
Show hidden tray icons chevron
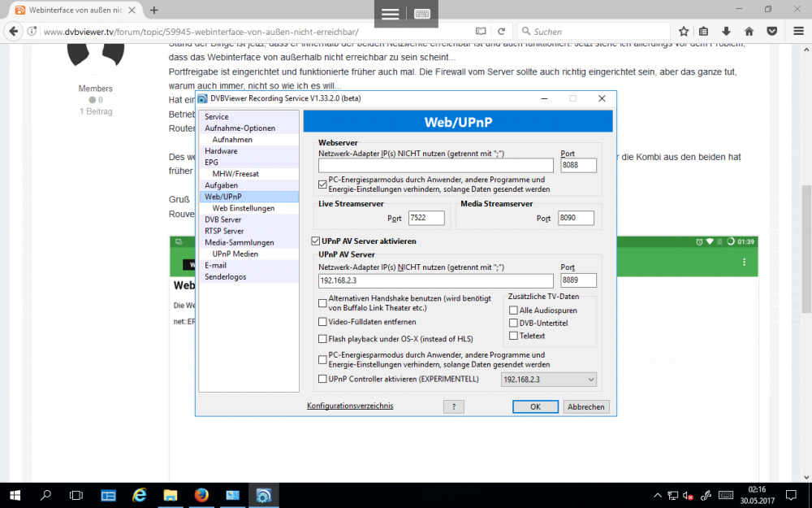pos(658,496)
